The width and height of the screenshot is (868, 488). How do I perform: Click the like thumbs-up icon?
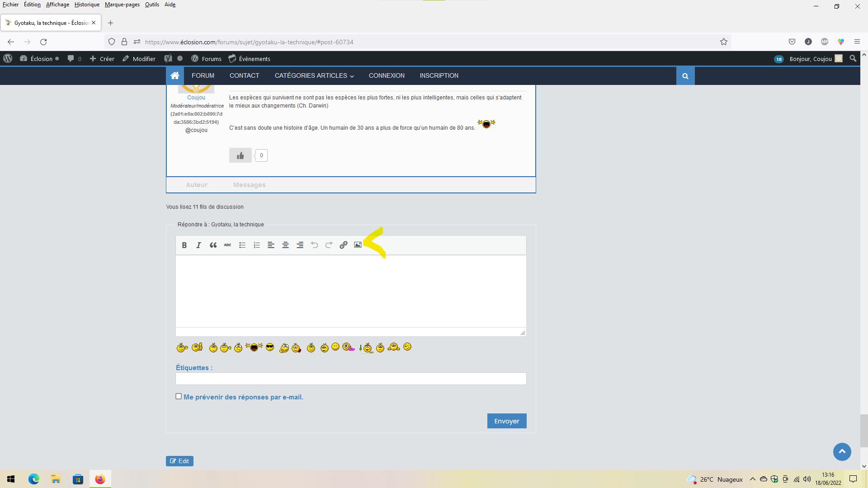point(240,155)
